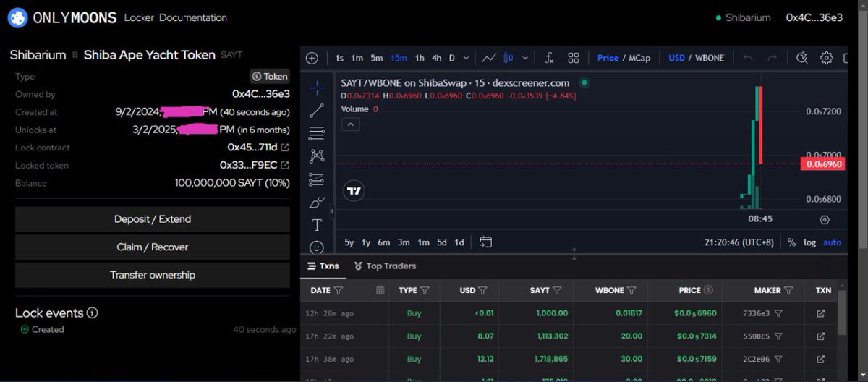The width and height of the screenshot is (868, 382).
Task: Click the calendar icon in DATE column header
Action: pos(380,290)
